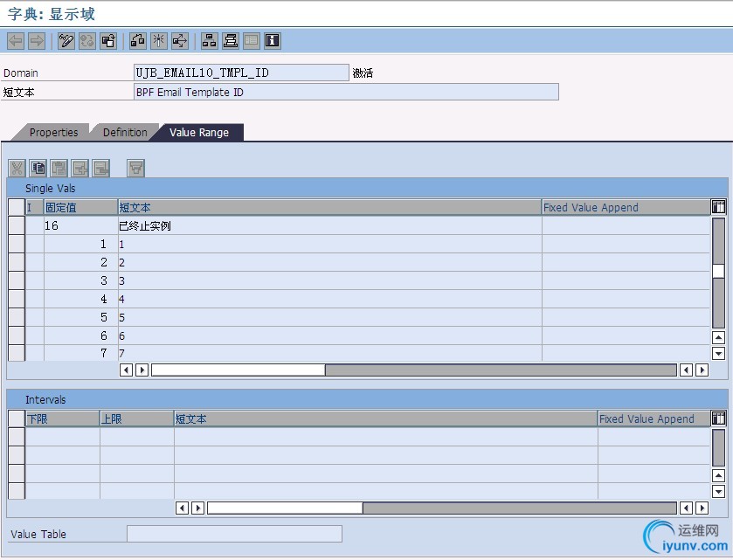Screen dimensions: 733x560
Task: Toggle Display/Change mode pencil icon
Action: coord(66,41)
